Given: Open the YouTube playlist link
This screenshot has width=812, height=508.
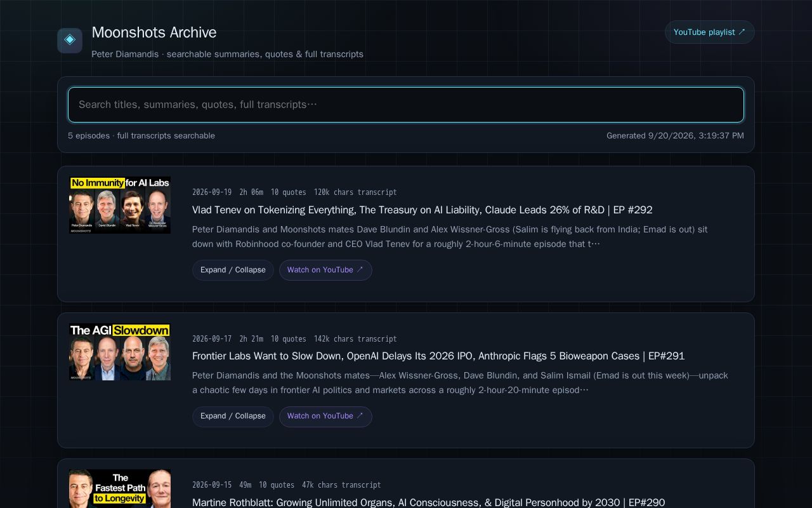Looking at the screenshot, I should point(709,32).
